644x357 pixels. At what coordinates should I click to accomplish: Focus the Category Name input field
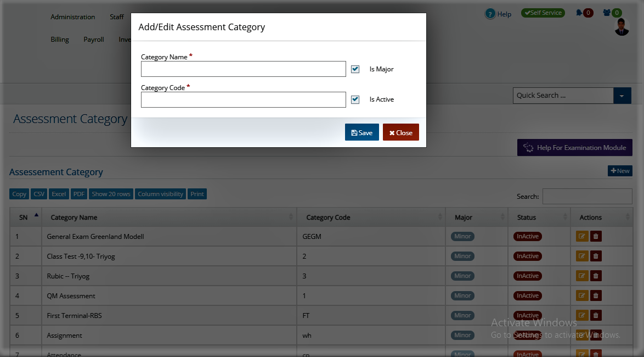point(244,69)
